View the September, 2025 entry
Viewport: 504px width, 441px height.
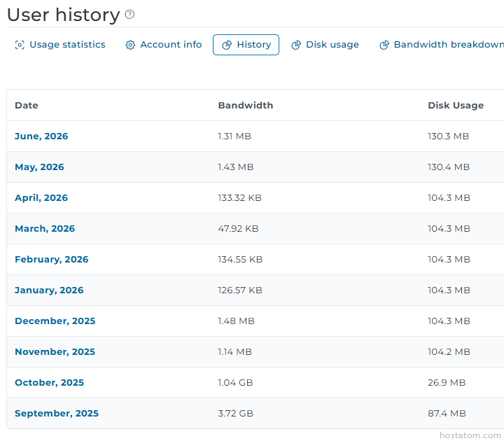pos(57,414)
